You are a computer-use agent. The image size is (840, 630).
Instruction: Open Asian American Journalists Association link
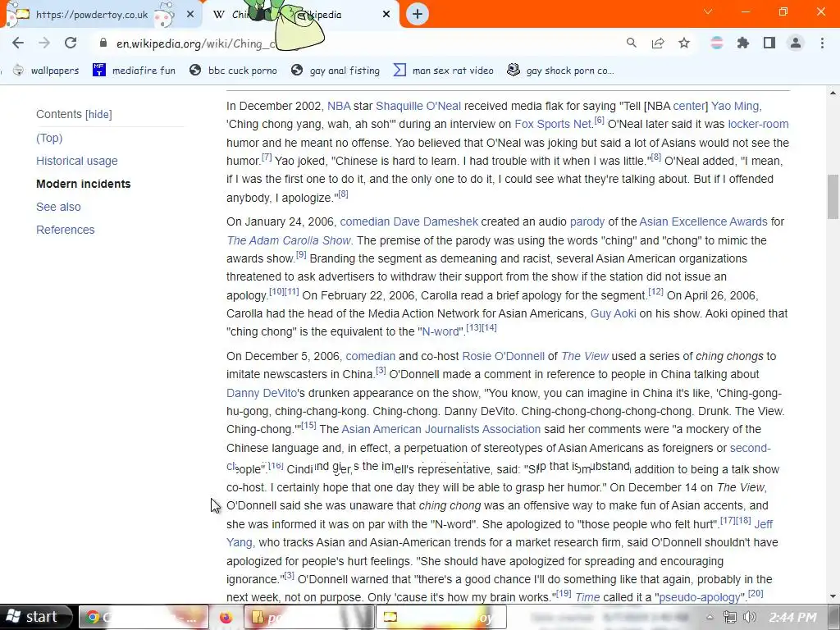pyautogui.click(x=441, y=430)
